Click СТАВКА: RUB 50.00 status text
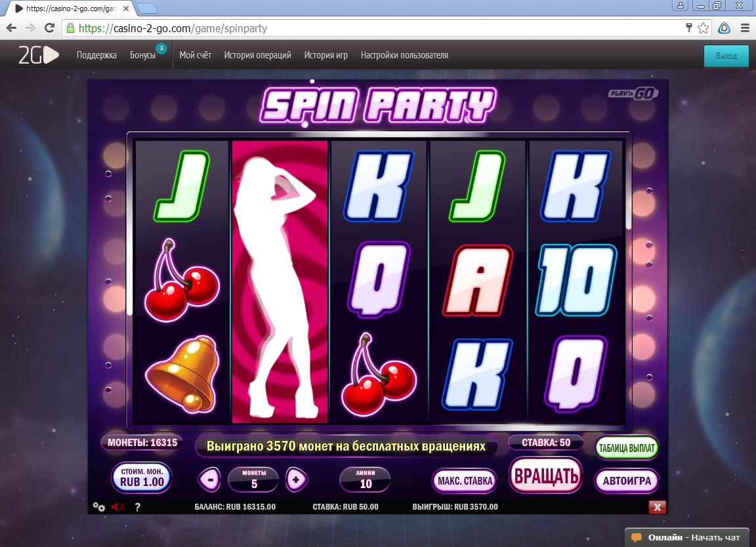The width and height of the screenshot is (756, 547). pyautogui.click(x=345, y=506)
